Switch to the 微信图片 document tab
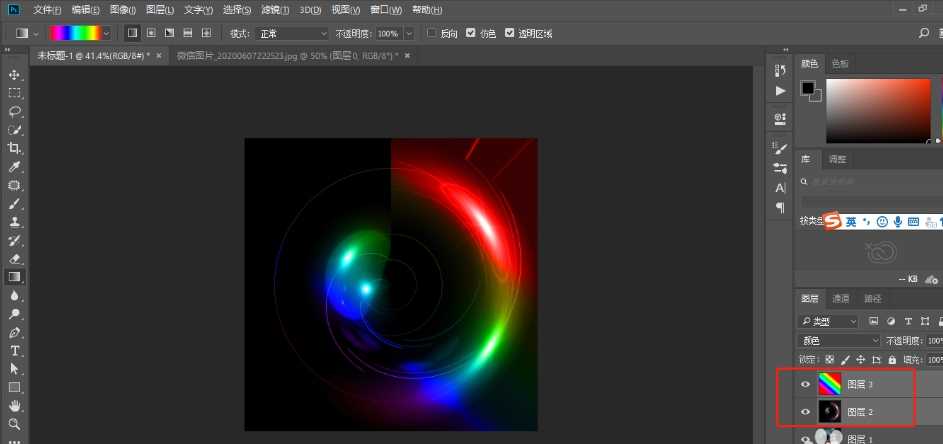 (x=284, y=56)
